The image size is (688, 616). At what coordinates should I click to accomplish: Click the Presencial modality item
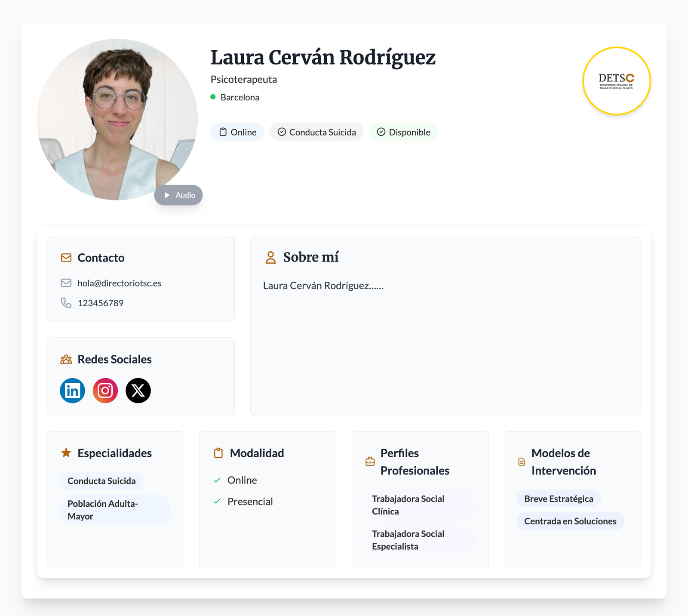pos(250,502)
